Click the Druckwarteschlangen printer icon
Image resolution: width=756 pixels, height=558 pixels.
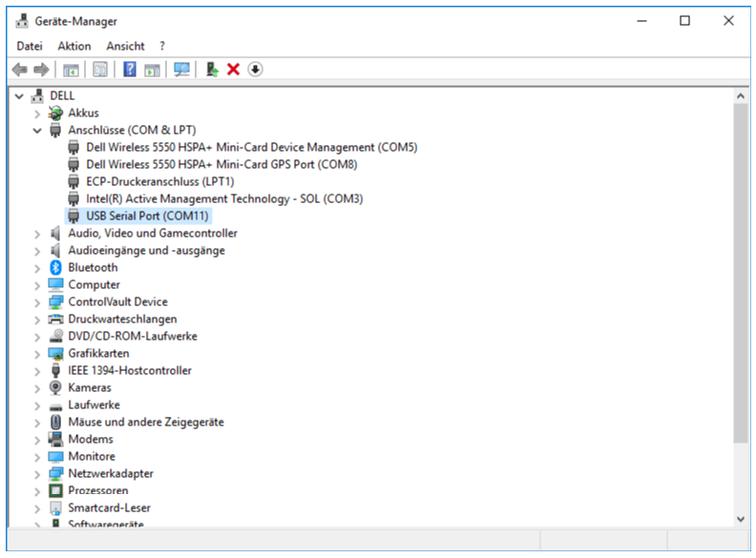pos(56,319)
